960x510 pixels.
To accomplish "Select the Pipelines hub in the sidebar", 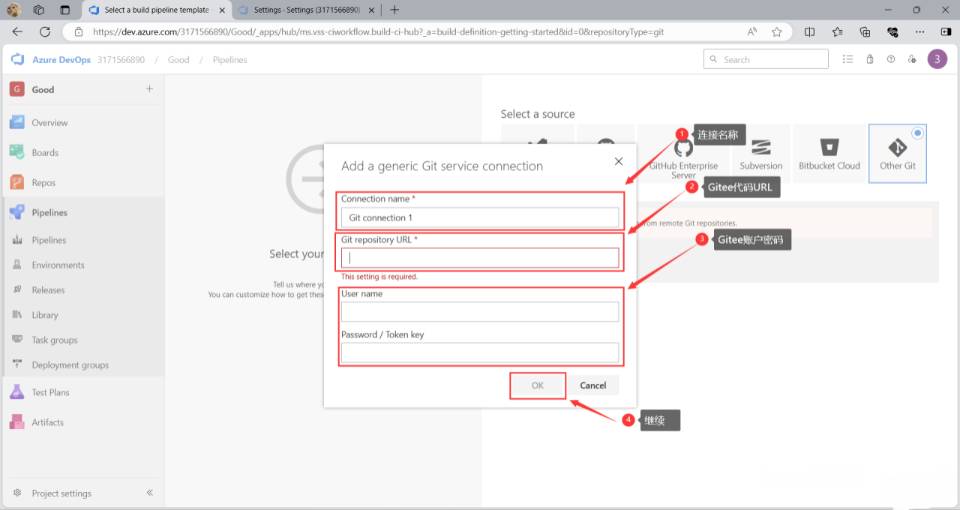I will 49,212.
